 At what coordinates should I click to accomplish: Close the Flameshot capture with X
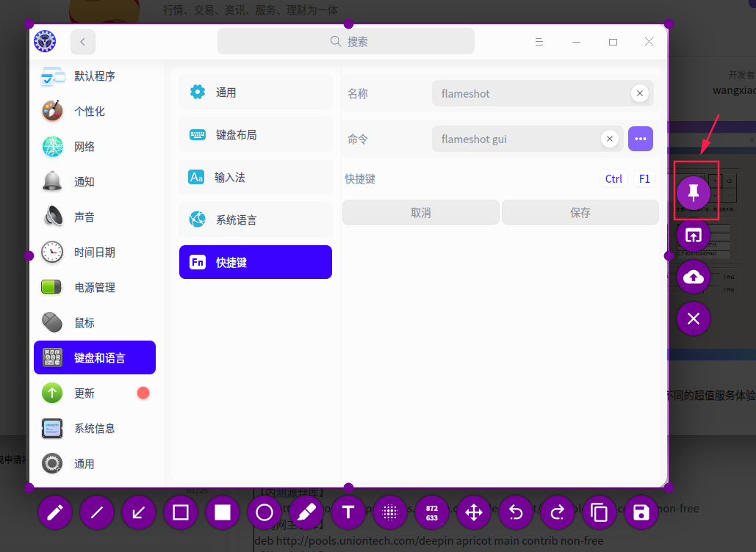pos(694,319)
